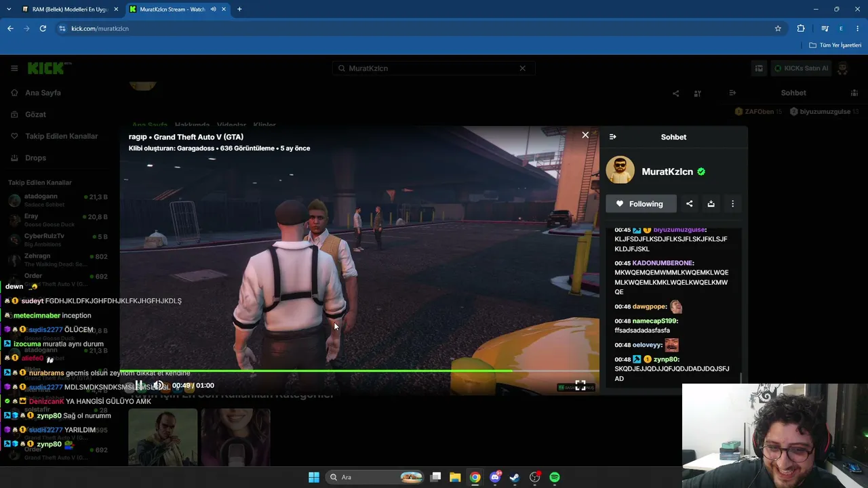This screenshot has width=868, height=488.
Task: Open the clip more options menu
Action: pos(732,204)
